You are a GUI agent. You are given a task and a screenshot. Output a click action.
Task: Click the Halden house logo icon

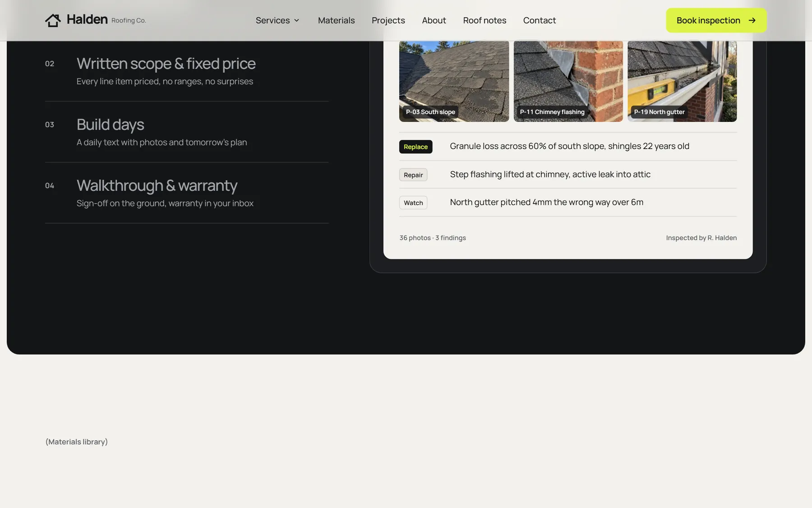pos(53,20)
